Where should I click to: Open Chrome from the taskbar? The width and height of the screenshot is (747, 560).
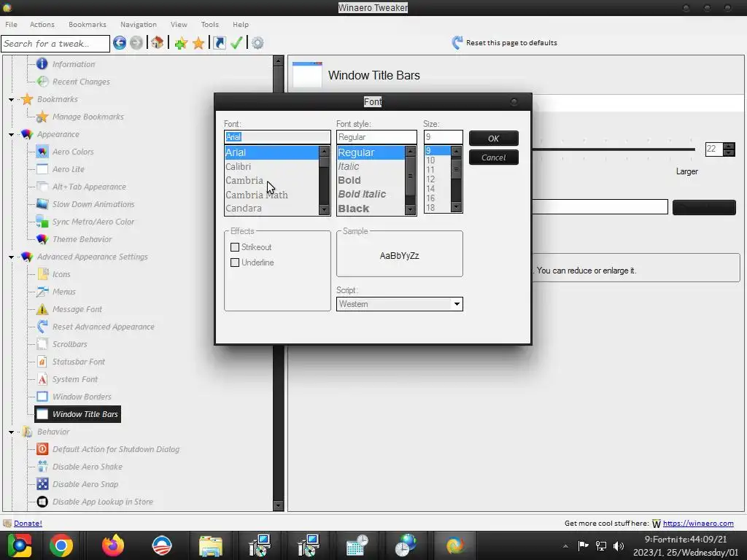coord(61,545)
